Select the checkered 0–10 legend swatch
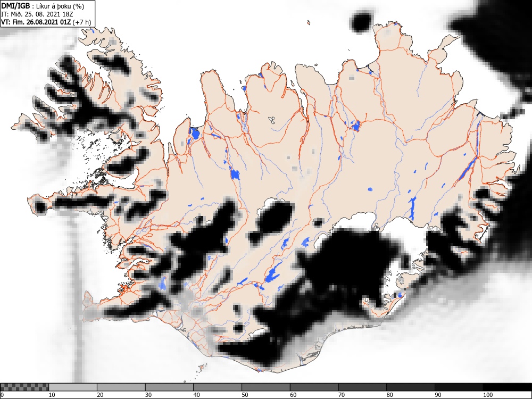This screenshot has width=532, height=399. coord(24,387)
